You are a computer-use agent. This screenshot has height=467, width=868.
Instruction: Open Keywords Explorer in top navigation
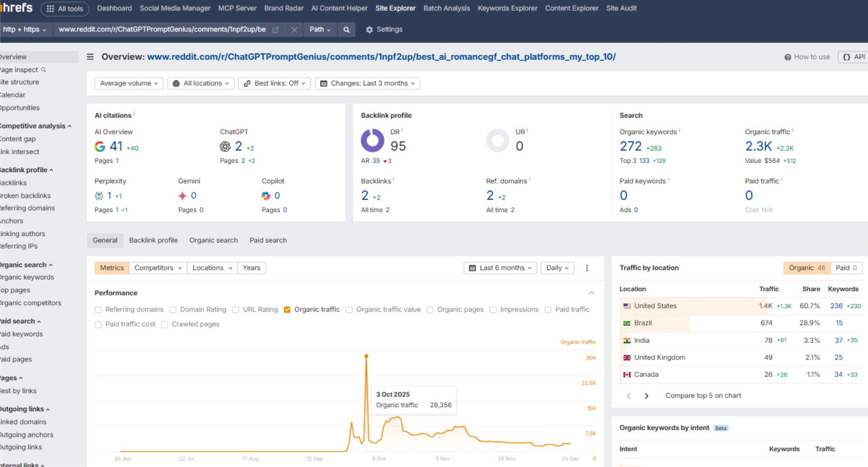[507, 8]
